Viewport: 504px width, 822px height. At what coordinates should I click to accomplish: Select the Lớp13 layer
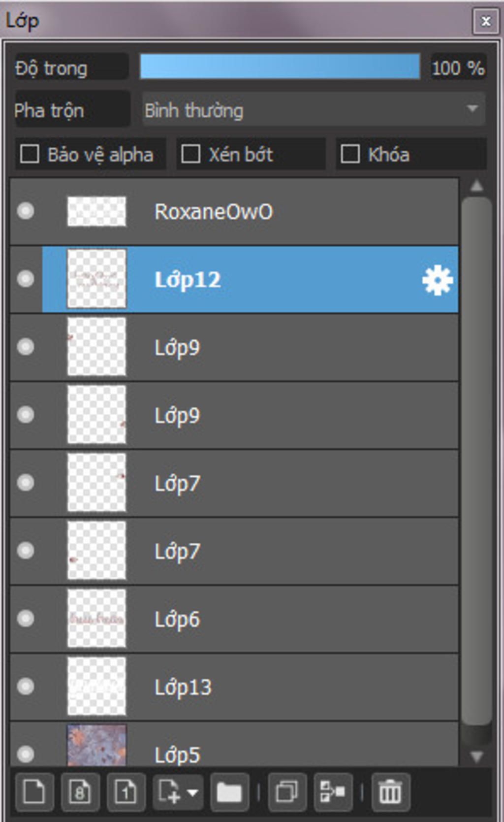(x=234, y=687)
